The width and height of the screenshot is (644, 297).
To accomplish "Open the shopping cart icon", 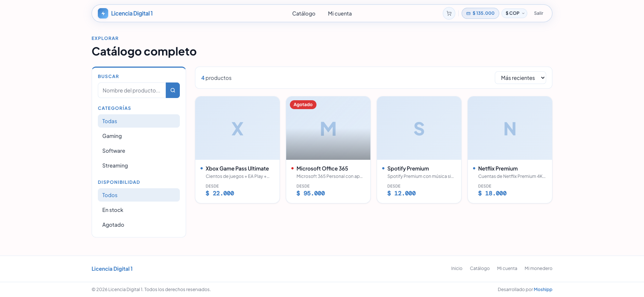I will (x=449, y=13).
